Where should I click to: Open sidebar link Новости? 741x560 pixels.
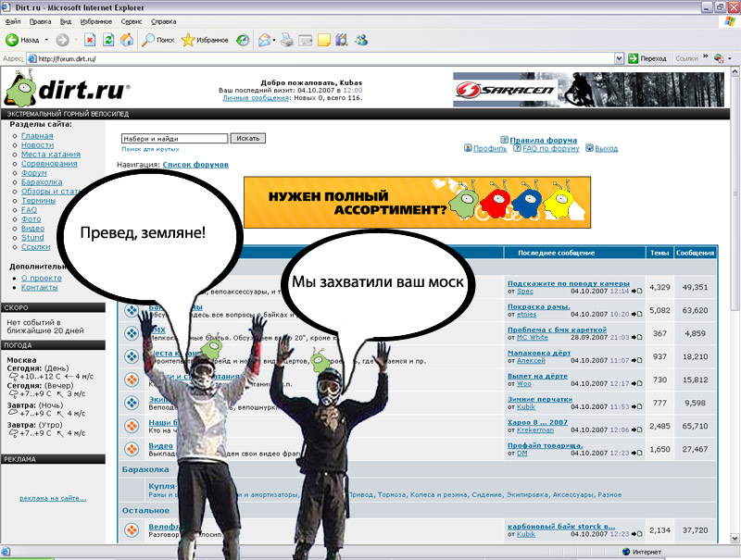(x=37, y=145)
